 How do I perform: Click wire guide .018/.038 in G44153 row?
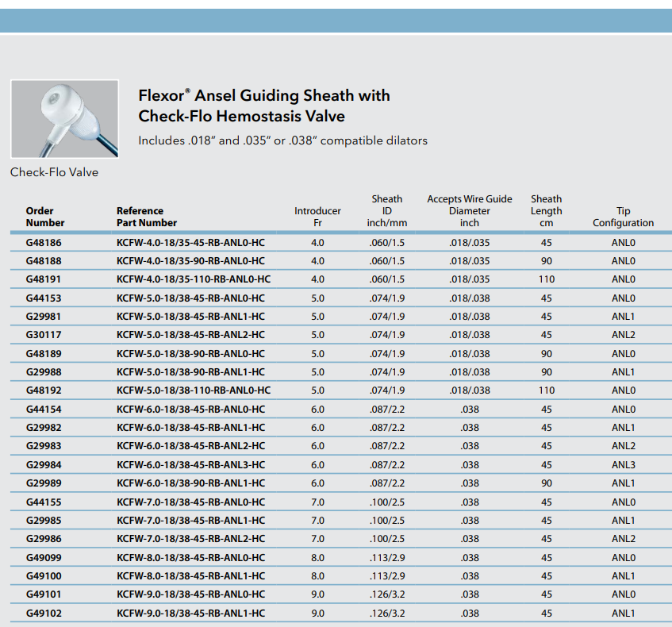tap(469, 298)
